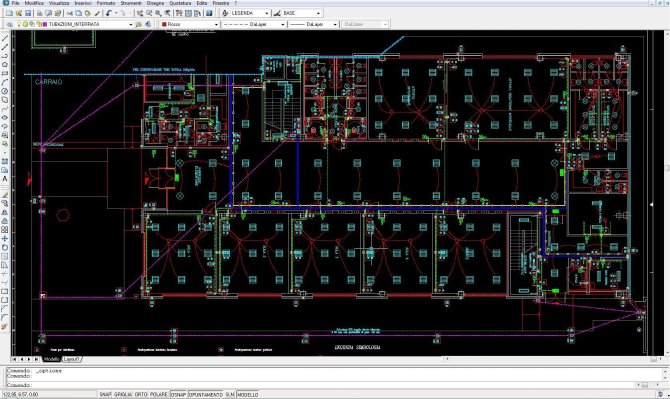Image resolution: width=670 pixels, height=399 pixels.
Task: Toggle OSNAP in the status bar
Action: (178, 395)
